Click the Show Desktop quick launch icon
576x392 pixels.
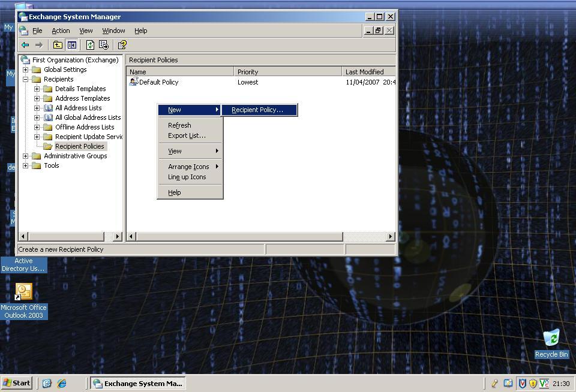tap(47, 384)
